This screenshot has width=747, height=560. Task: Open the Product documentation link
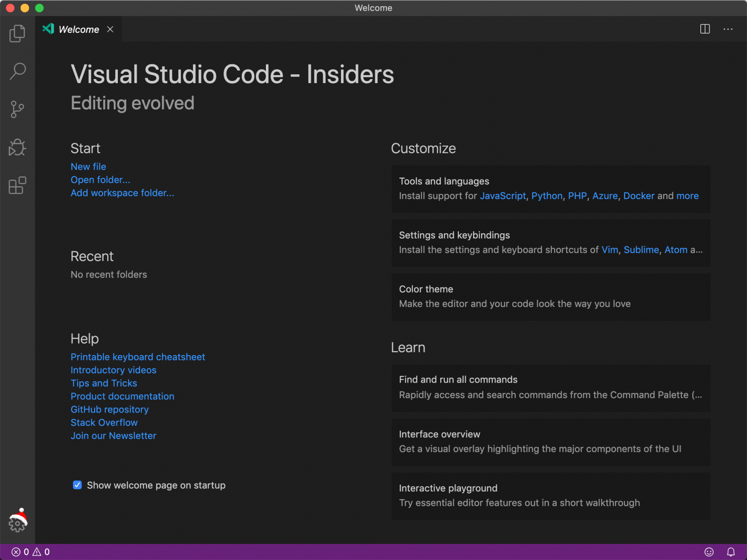pyautogui.click(x=122, y=396)
